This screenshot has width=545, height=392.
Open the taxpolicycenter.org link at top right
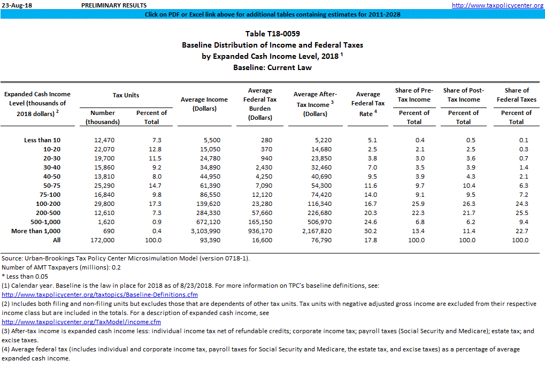coord(497,5)
